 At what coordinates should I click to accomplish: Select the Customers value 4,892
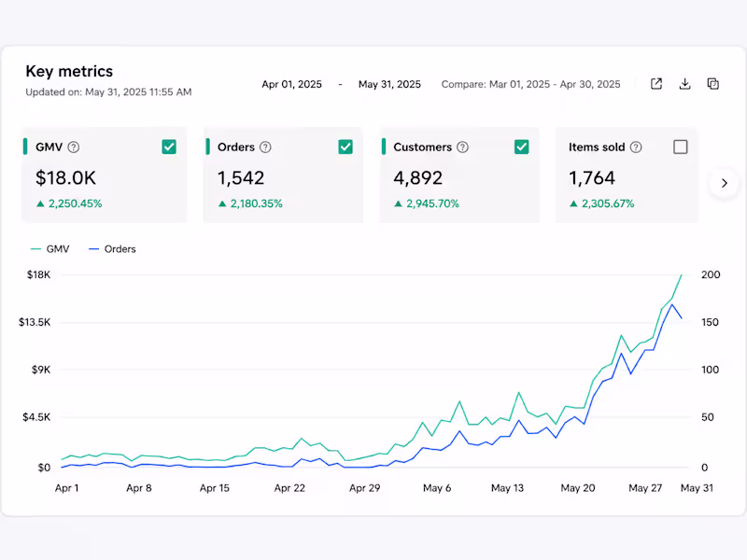tap(417, 178)
